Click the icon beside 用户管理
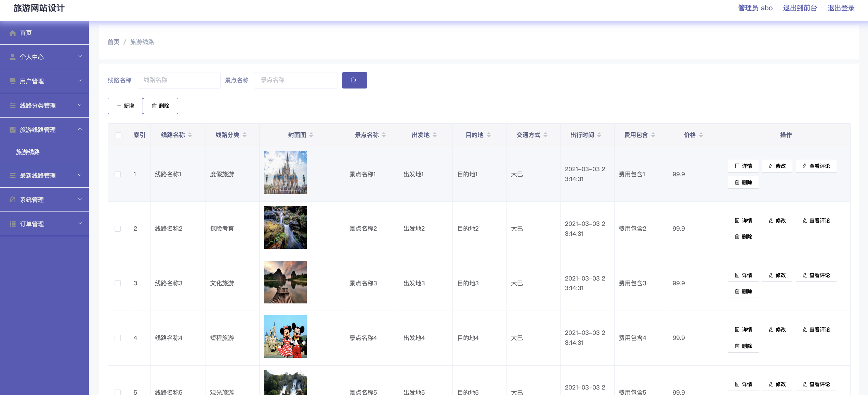The image size is (868, 395). (x=13, y=81)
